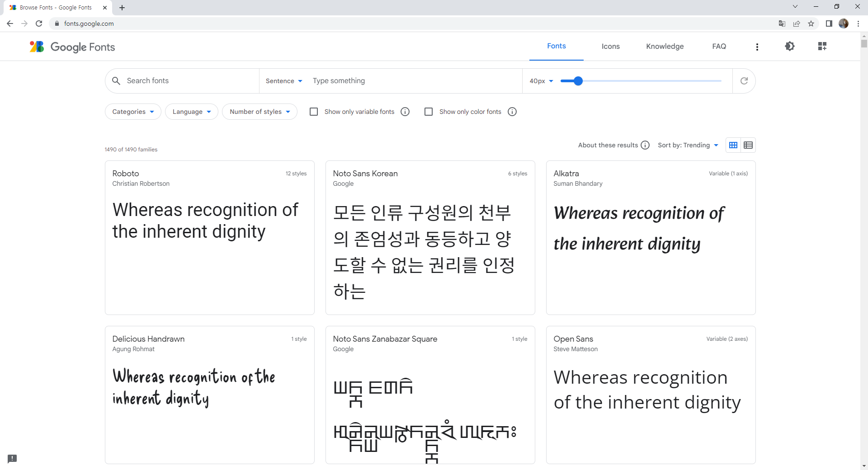This screenshot has width=868, height=470.
Task: Click "Variable (2 axes)" on Open Sans
Action: [x=727, y=339]
